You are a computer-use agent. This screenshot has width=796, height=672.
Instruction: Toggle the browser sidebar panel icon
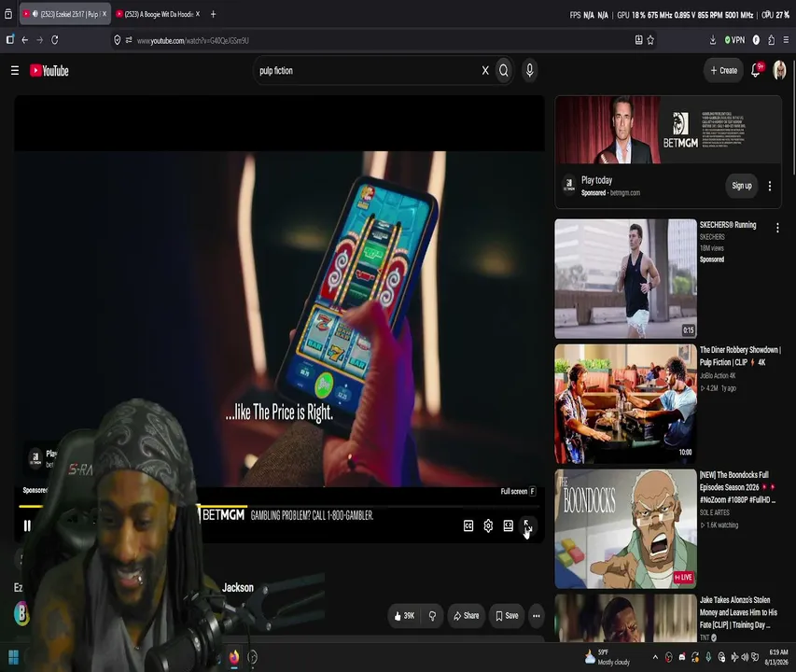tap(9, 39)
